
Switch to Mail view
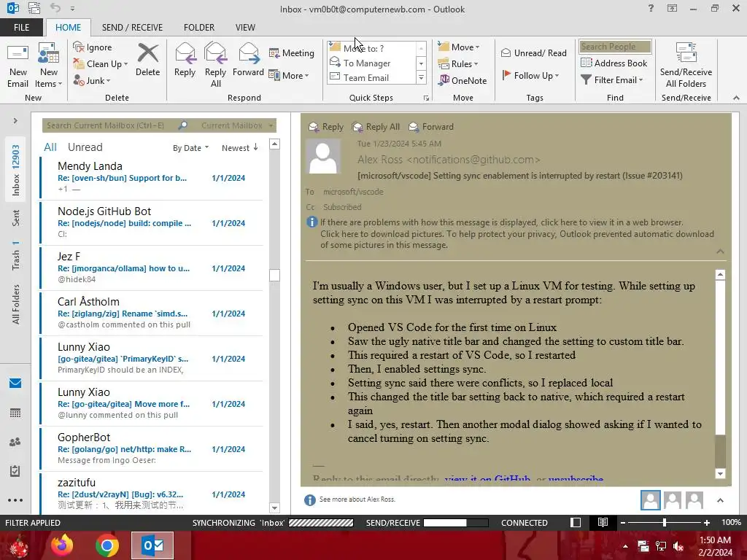click(15, 384)
